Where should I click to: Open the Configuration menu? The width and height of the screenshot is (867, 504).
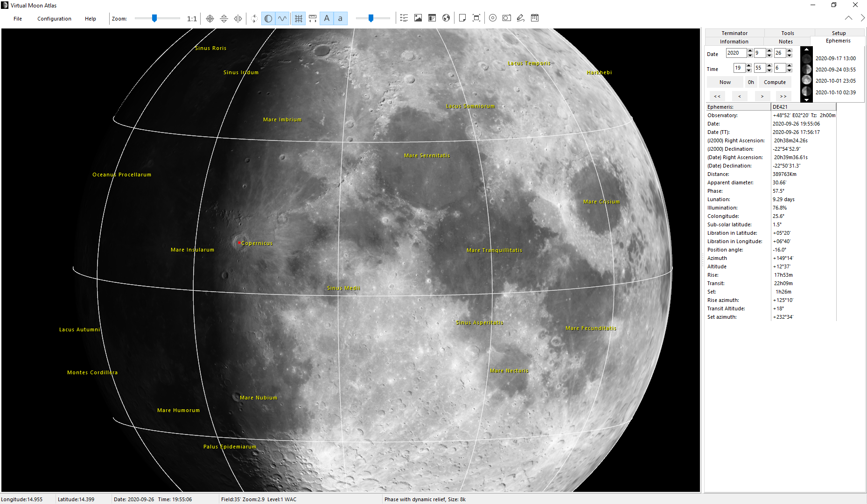click(54, 19)
